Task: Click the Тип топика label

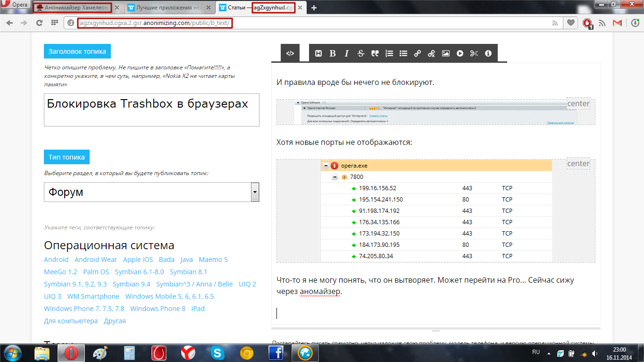Action: pos(67,157)
